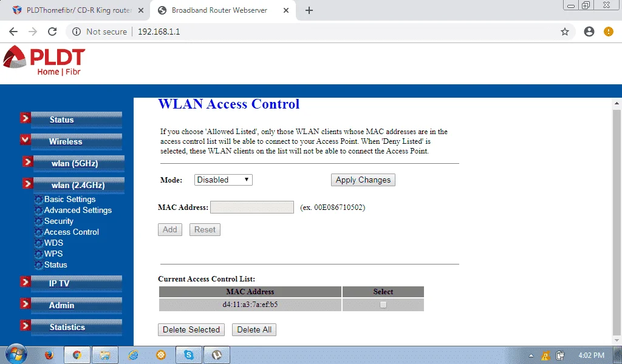622x364 pixels.
Task: Open wlan 2.4GHz Status sub-link
Action: [55, 265]
